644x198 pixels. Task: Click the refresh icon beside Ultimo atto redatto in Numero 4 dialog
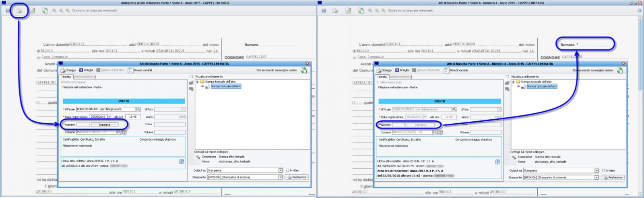click(x=497, y=161)
